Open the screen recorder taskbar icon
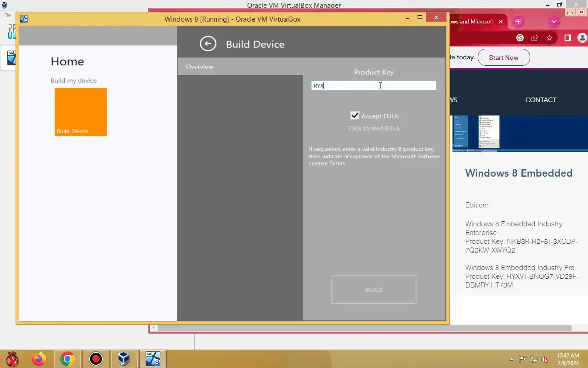Screen dimensions: 588x368 pos(96,359)
